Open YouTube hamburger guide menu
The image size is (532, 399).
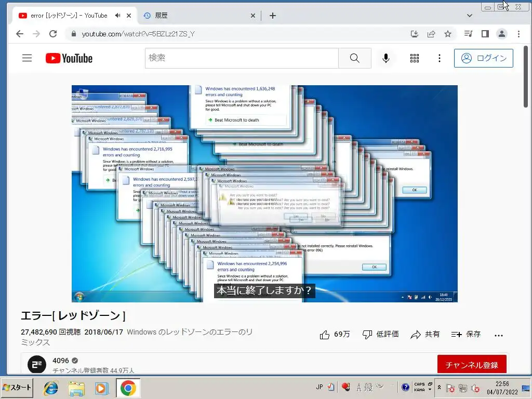(27, 58)
